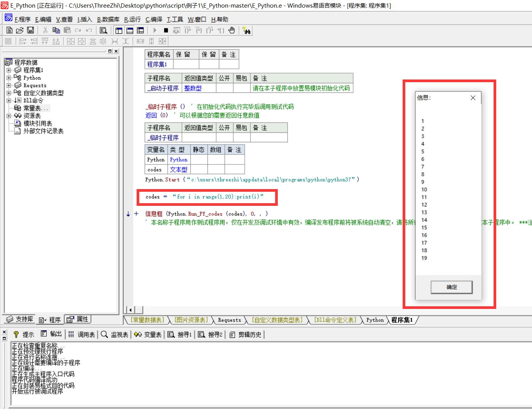
Task: Switch to the Python editor tab
Action: pyautogui.click(x=375, y=320)
